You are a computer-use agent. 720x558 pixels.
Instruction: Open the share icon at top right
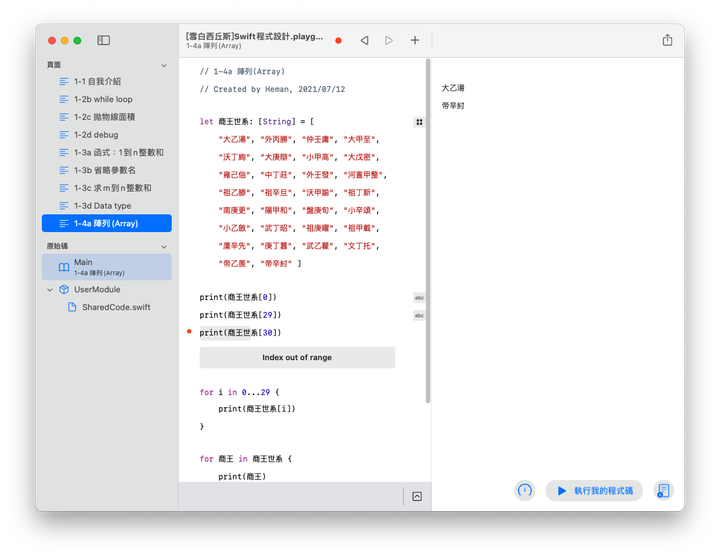pos(667,40)
